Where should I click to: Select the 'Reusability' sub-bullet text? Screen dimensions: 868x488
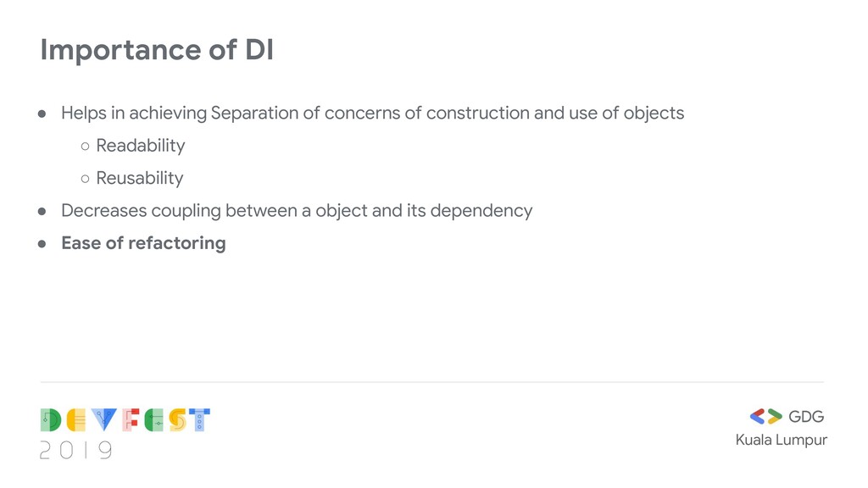pos(140,178)
